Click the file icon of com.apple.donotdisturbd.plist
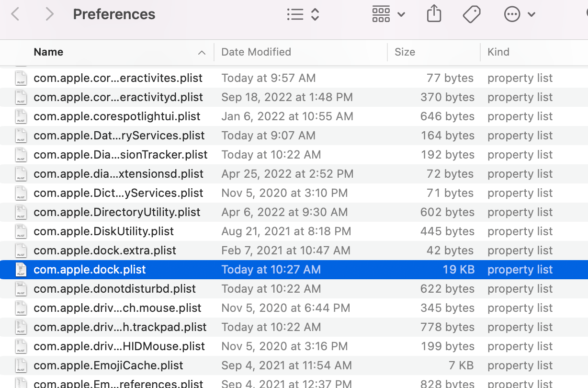588x388 pixels. coord(21,289)
